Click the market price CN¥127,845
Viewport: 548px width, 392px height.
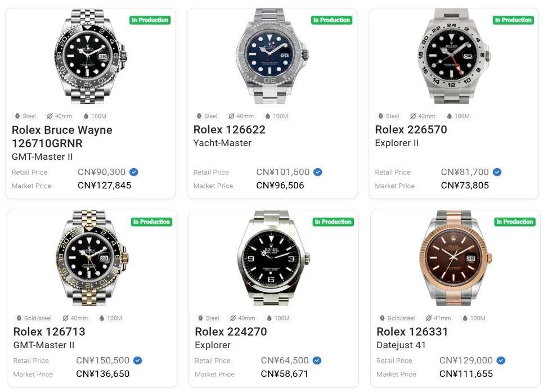104,186
